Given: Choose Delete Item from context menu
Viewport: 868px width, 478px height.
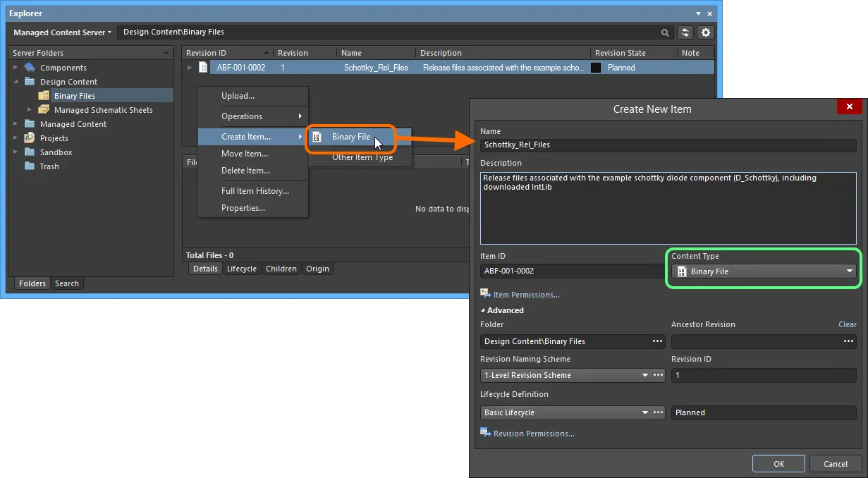Looking at the screenshot, I should tap(252, 171).
